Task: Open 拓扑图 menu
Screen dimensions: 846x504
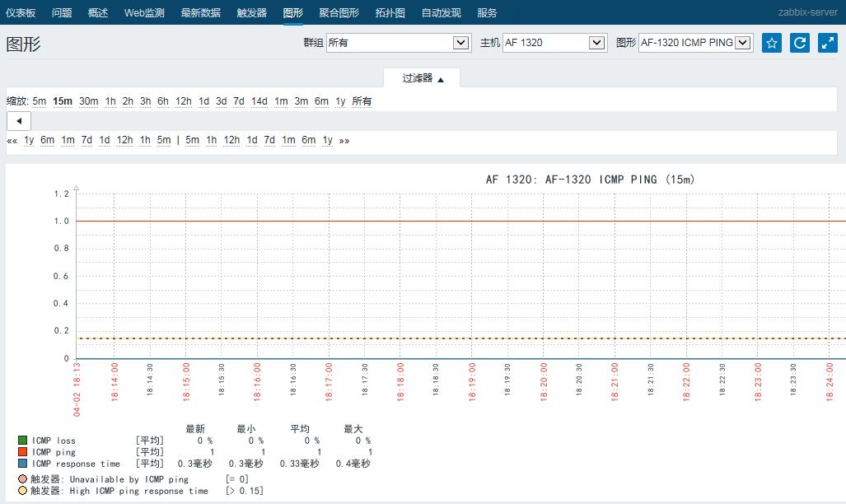Action: pyautogui.click(x=390, y=13)
